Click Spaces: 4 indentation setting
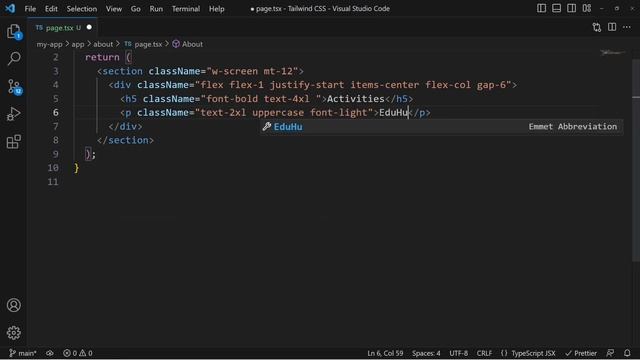Screen dimensions: 640x360 pos(426,353)
